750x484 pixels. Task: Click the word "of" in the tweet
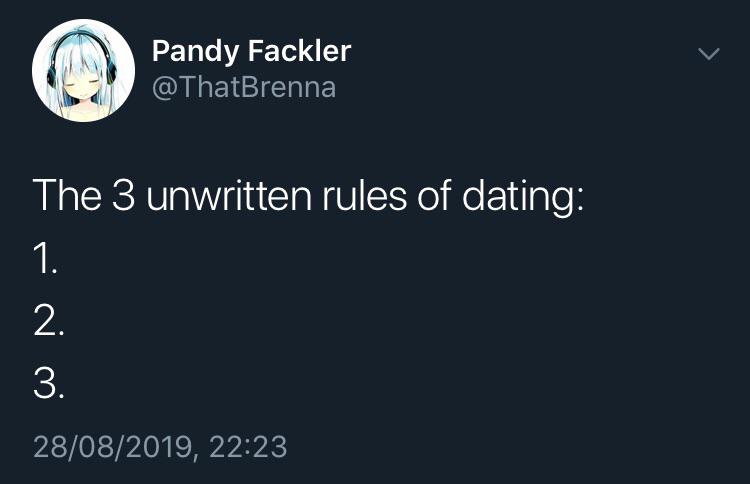434,194
